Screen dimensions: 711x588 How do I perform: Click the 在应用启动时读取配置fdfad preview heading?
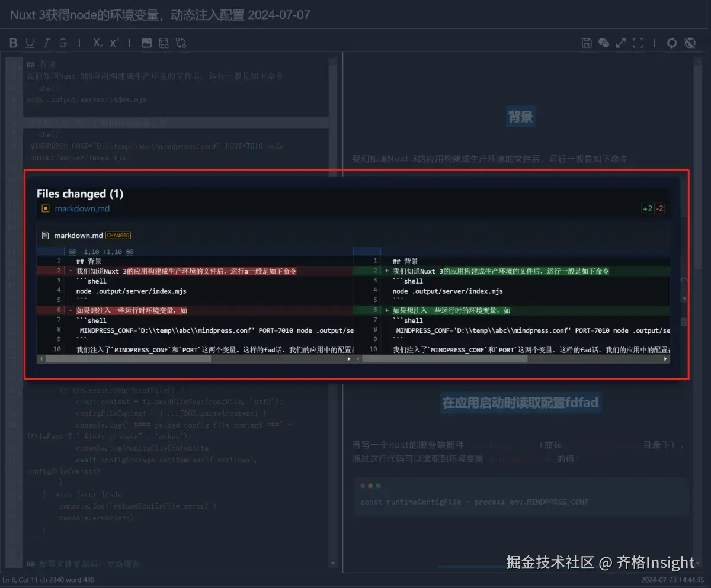(x=521, y=403)
